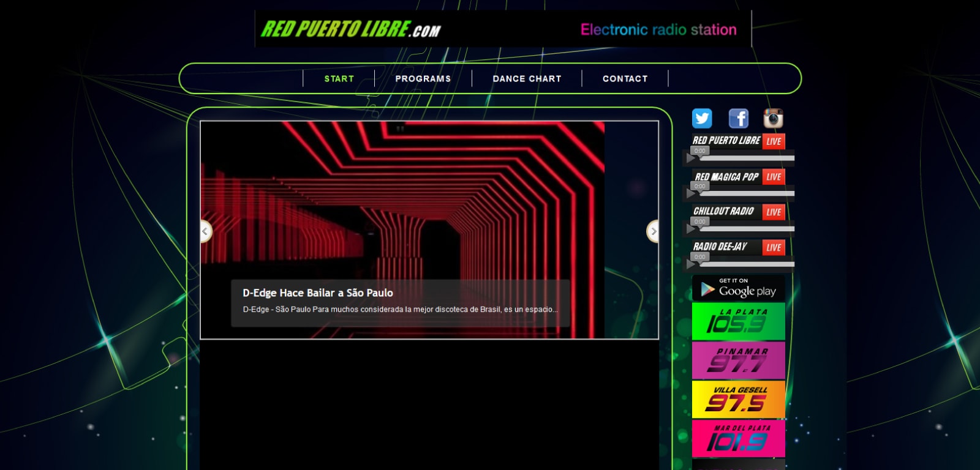980x470 pixels.
Task: Select the START menu item
Action: [x=339, y=78]
